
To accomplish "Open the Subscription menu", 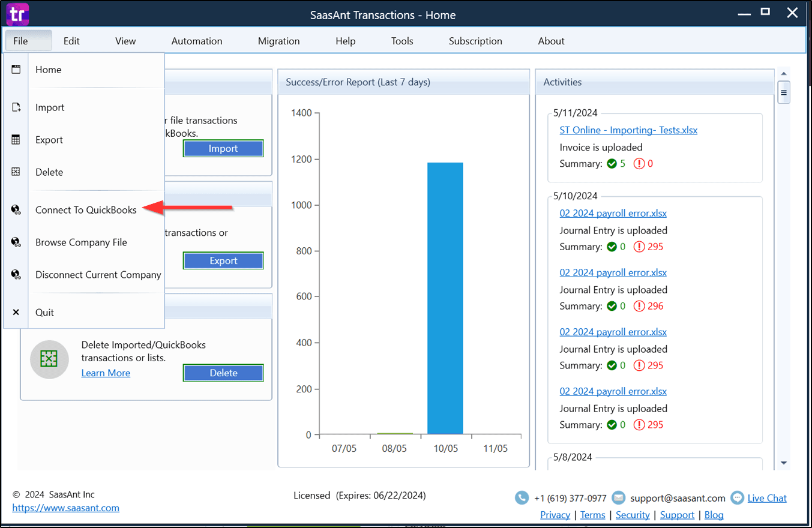I will click(x=475, y=41).
